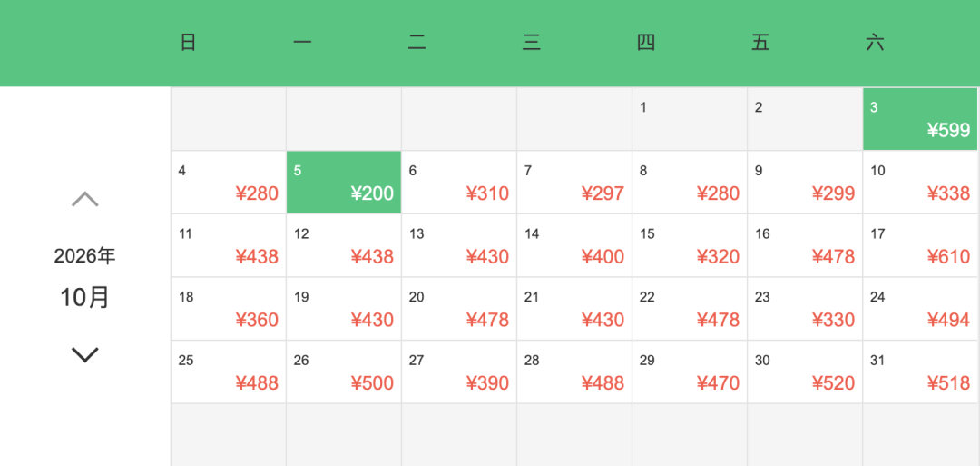Choose October 4 at ¥280
Screen dimensions: 980x466
pyautogui.click(x=229, y=182)
